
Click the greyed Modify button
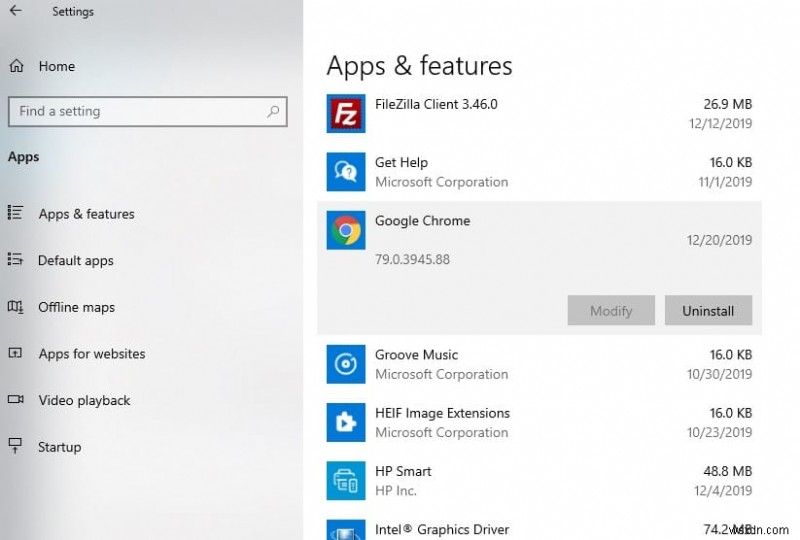[611, 310]
